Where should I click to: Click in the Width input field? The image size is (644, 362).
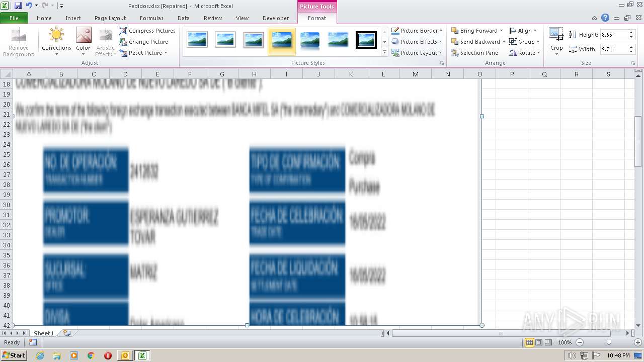[x=614, y=49]
